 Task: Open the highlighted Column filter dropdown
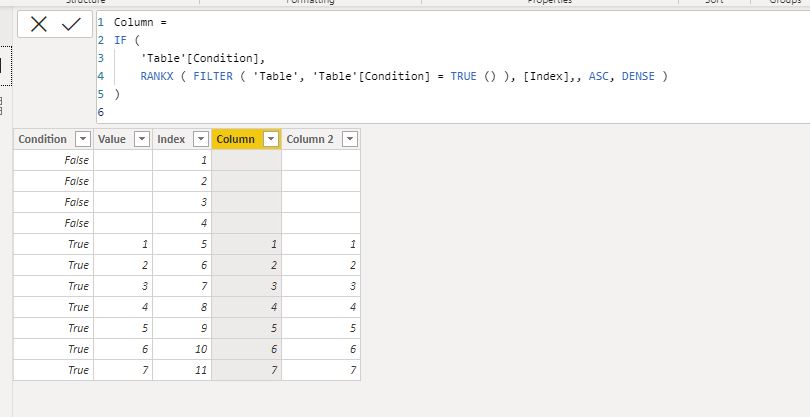[x=271, y=139]
